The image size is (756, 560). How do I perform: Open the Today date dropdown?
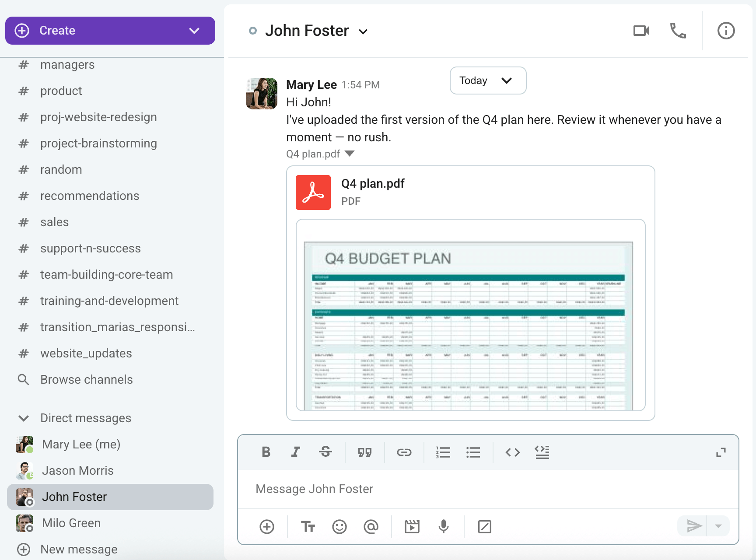(487, 80)
